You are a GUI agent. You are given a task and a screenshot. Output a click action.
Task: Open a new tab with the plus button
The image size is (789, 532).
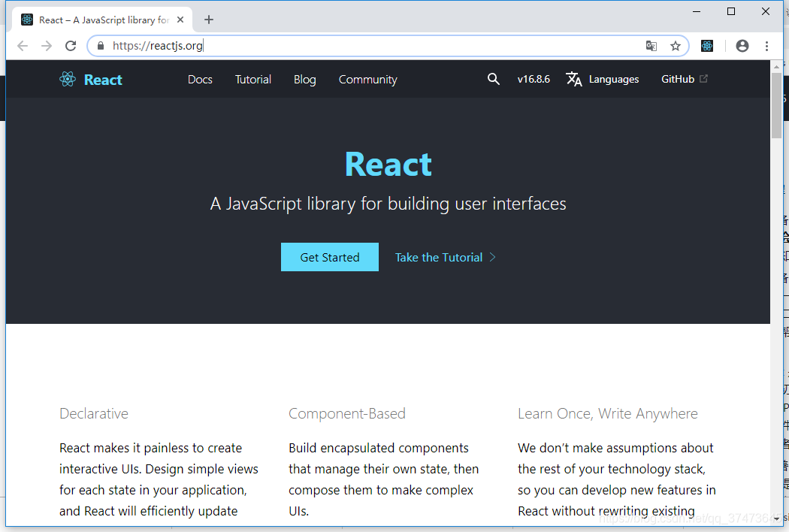pyautogui.click(x=209, y=20)
